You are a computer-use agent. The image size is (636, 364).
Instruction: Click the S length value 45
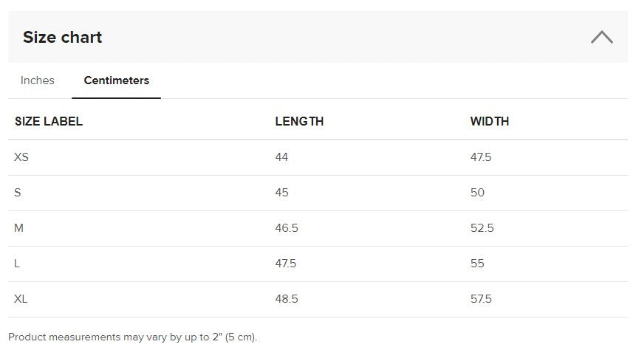281,193
